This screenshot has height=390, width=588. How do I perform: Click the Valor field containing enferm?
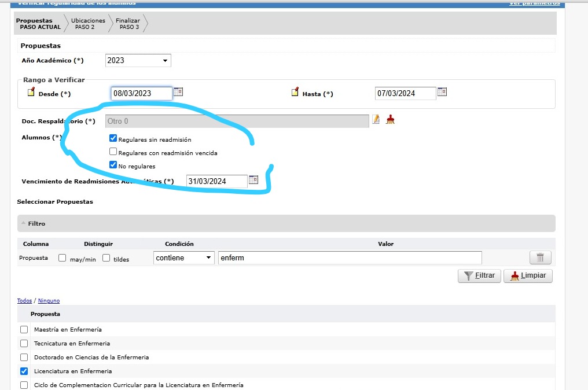click(x=350, y=258)
